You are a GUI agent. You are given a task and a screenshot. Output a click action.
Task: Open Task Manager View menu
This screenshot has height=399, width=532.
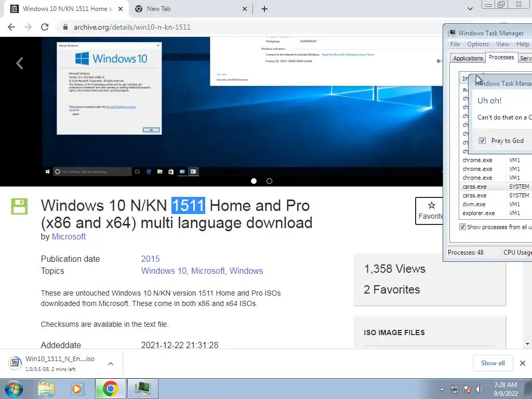pos(502,44)
